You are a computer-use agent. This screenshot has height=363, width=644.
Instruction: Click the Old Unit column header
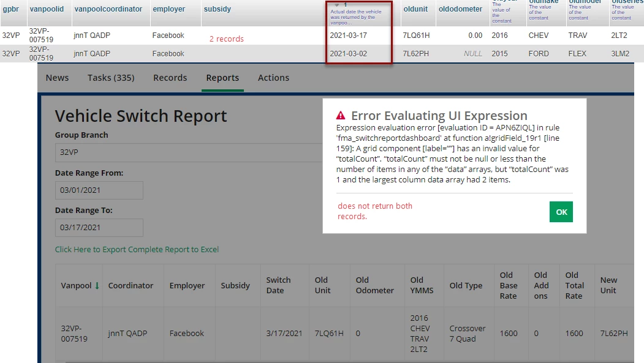click(x=322, y=285)
